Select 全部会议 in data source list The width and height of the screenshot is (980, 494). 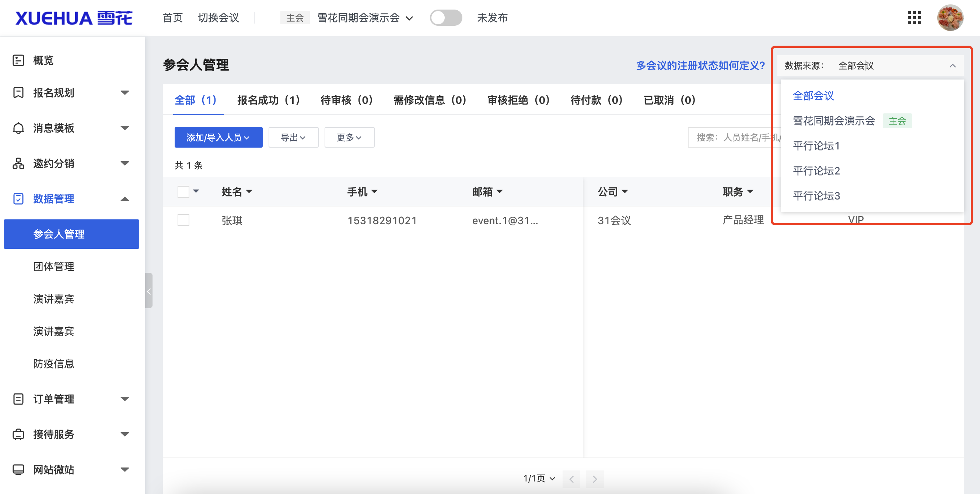click(x=872, y=96)
